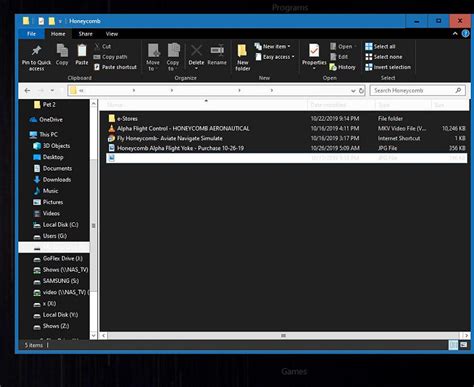Switch to the Share ribbon tab
474x387 pixels.
[x=86, y=34]
